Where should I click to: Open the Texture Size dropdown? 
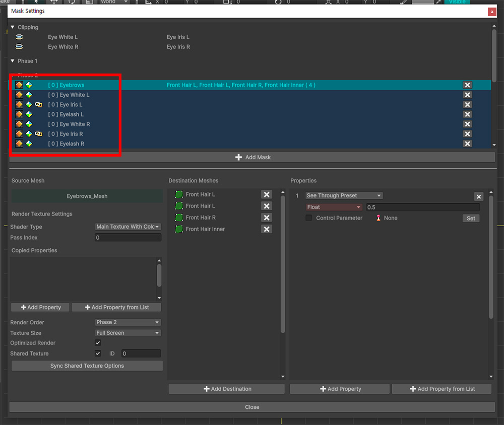pos(128,333)
